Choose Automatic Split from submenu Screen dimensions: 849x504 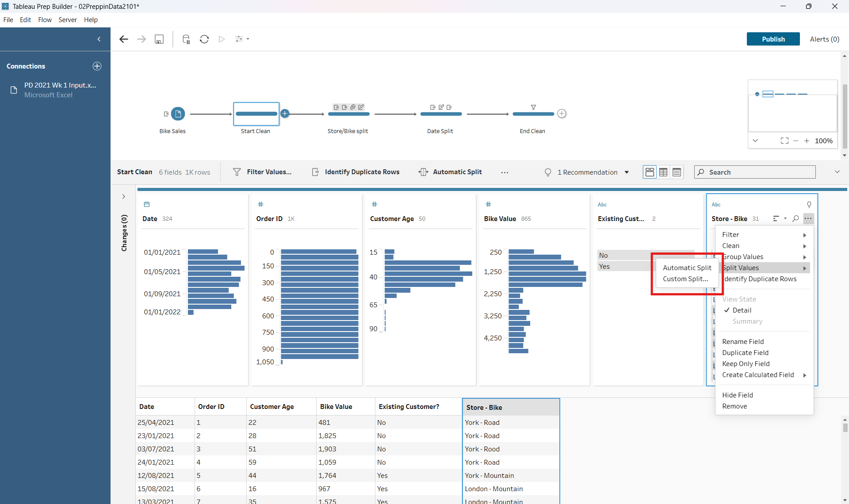pyautogui.click(x=687, y=268)
